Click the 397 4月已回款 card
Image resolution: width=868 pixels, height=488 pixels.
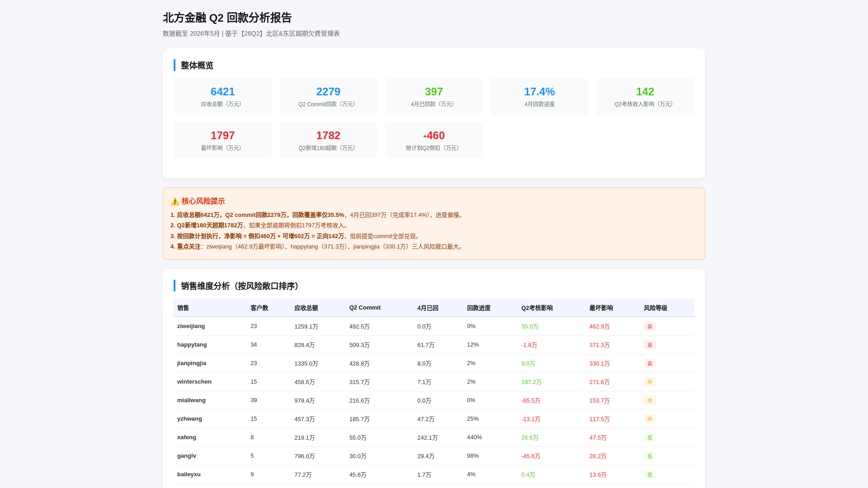click(x=434, y=96)
